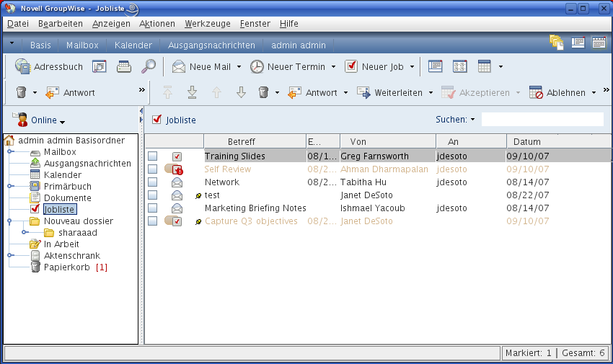Sort by the Von column header
The height and width of the screenshot is (364, 613).
tap(388, 141)
